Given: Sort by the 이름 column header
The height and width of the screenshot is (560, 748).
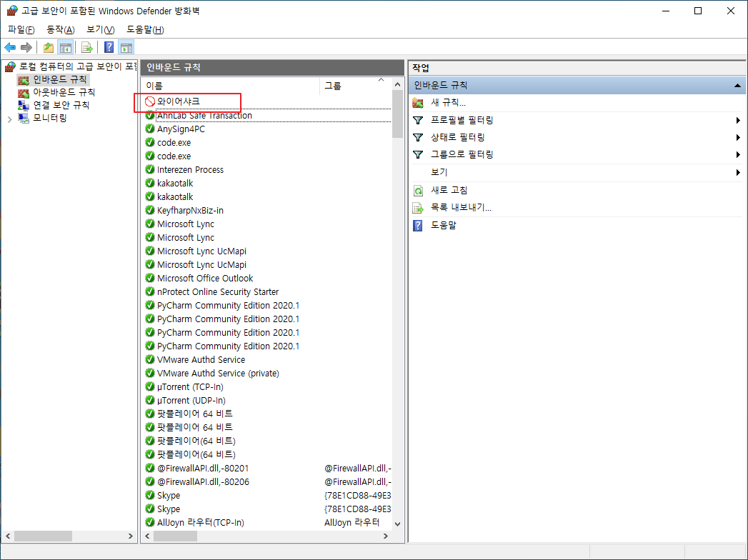Looking at the screenshot, I should [231, 86].
